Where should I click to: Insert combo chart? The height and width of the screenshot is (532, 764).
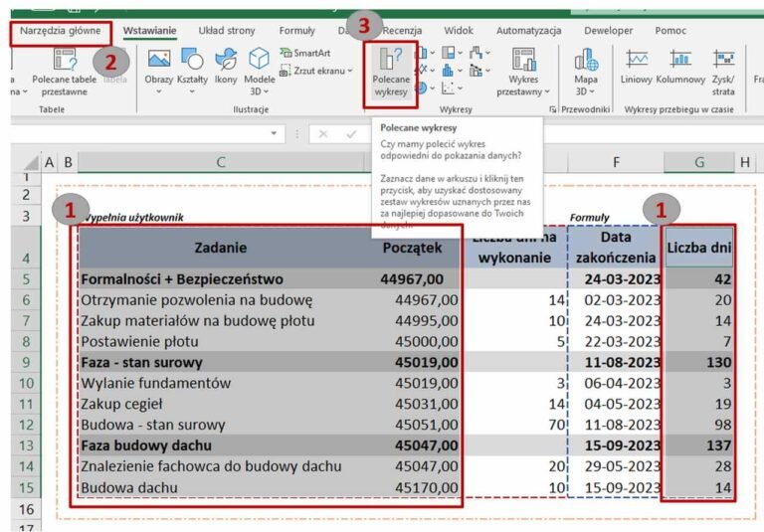[x=477, y=71]
